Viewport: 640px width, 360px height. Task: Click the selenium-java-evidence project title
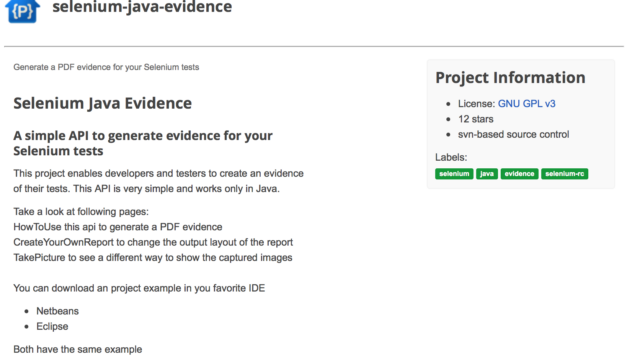click(142, 7)
